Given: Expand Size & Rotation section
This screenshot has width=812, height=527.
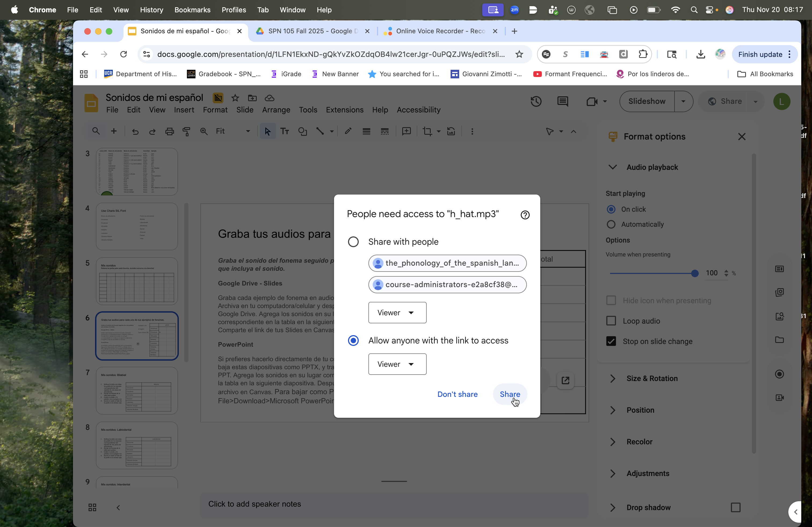Looking at the screenshot, I should pos(612,378).
